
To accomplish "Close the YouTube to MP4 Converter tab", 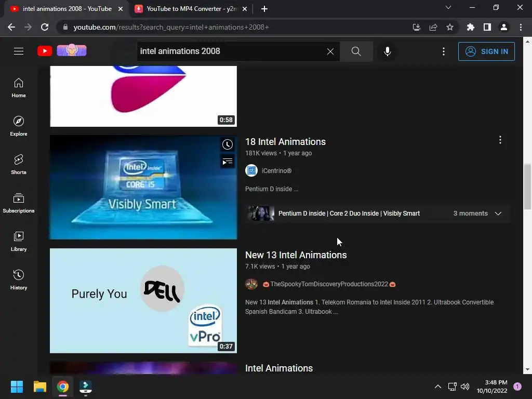I will click(245, 9).
